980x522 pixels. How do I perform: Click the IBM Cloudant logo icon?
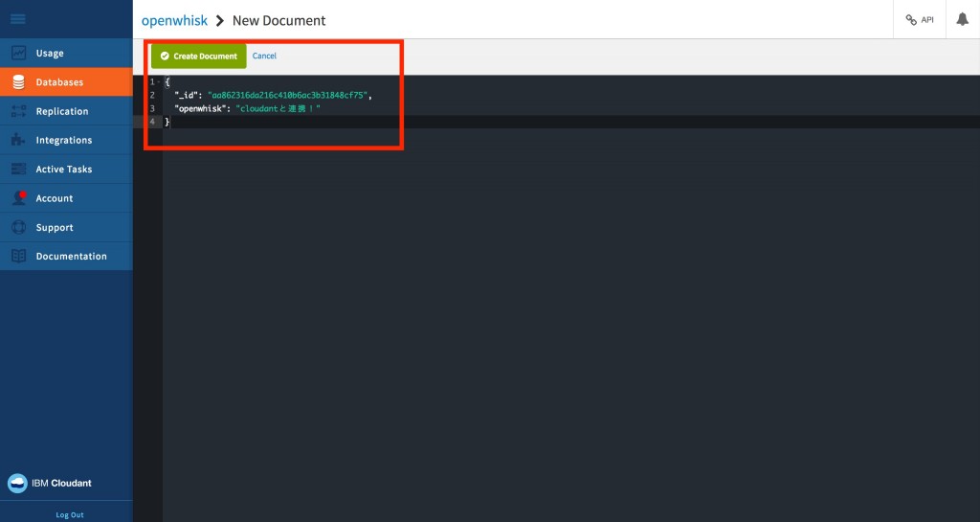(17, 484)
